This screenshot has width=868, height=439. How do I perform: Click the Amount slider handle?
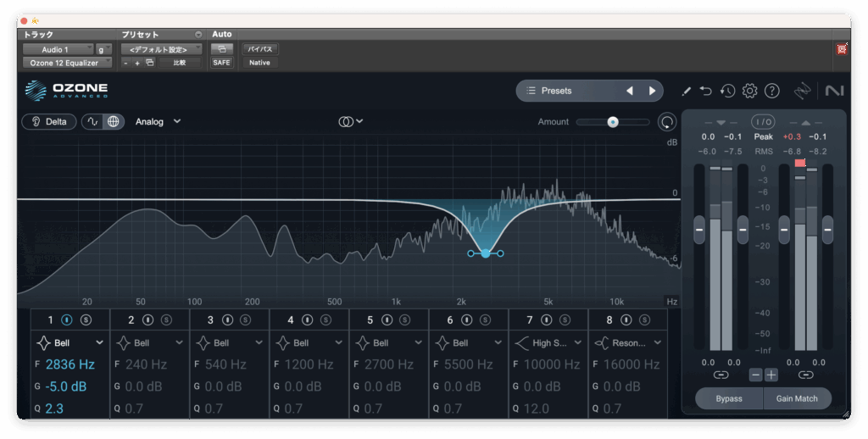[x=612, y=122]
